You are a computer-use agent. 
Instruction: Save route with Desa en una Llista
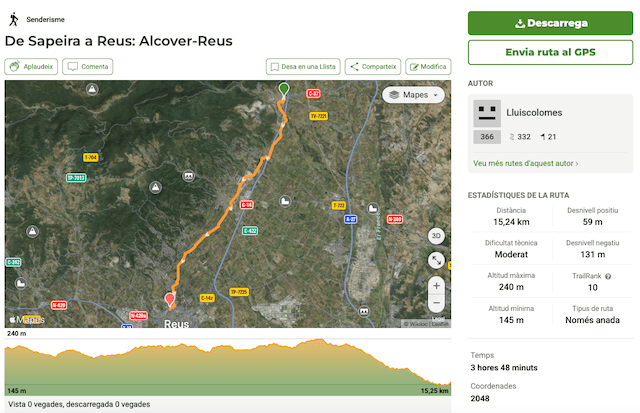pos(303,67)
